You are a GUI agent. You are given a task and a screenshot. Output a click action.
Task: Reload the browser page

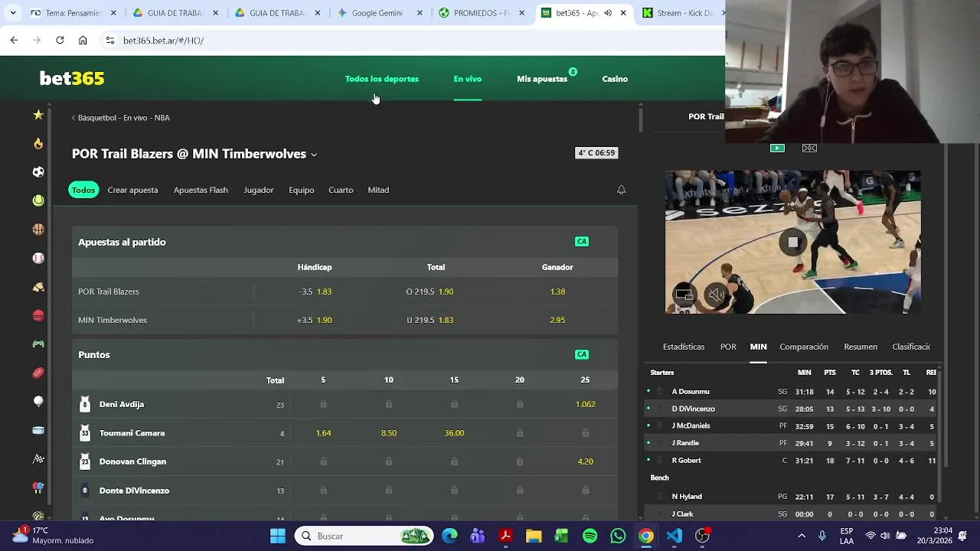[60, 41]
